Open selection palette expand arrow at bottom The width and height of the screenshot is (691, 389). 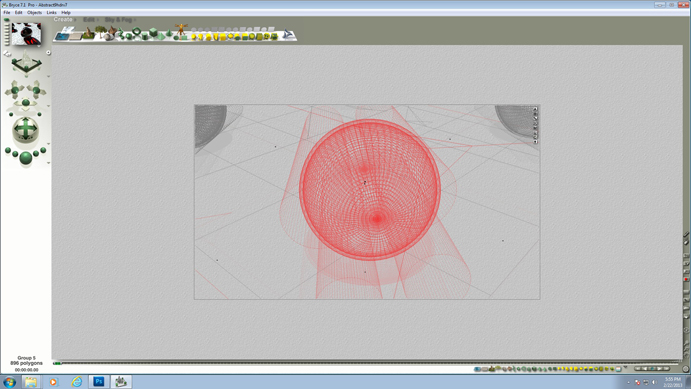click(625, 367)
